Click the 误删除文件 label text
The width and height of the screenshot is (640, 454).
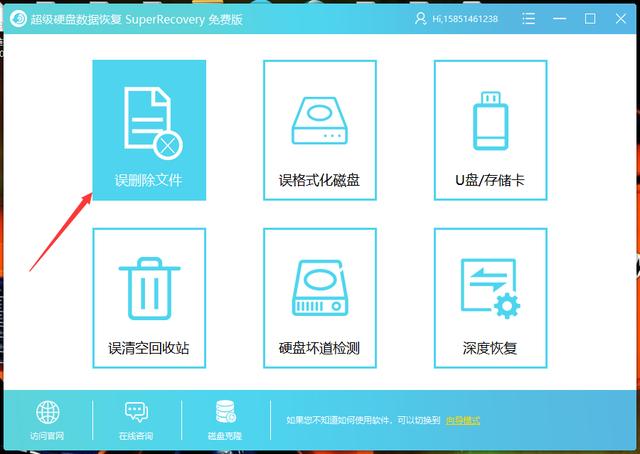[149, 180]
